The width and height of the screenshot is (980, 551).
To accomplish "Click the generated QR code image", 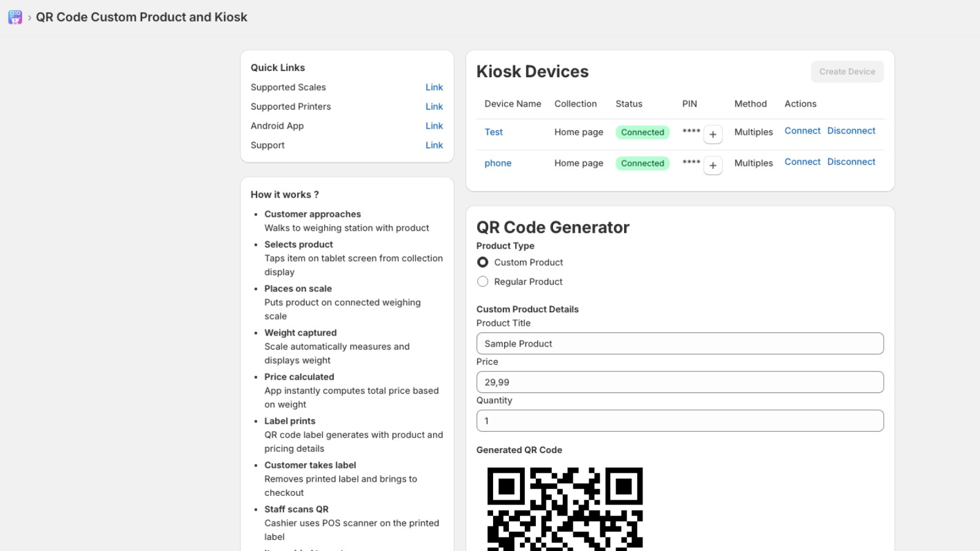I will point(565,508).
